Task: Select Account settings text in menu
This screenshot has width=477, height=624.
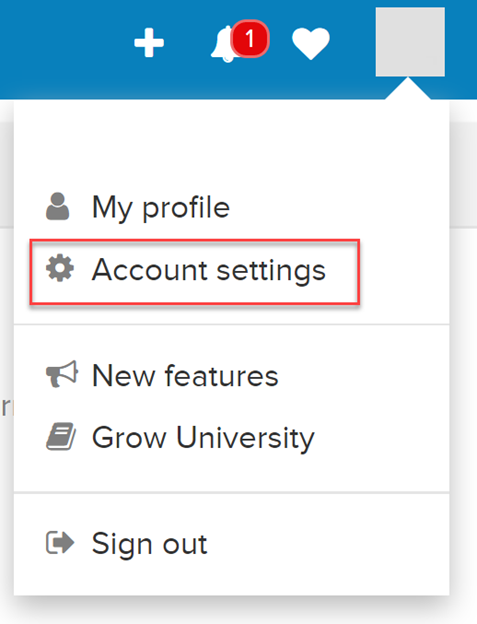Action: [x=209, y=270]
